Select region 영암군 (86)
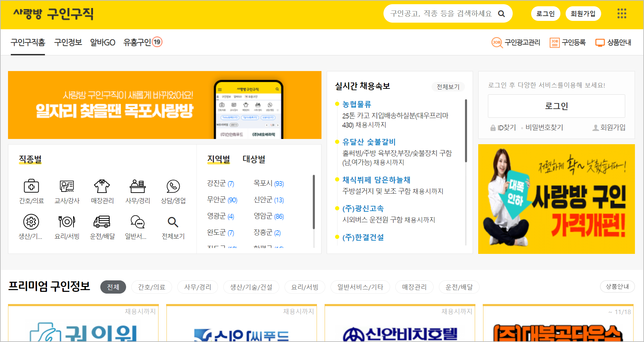Image resolution: width=644 pixels, height=342 pixels. [x=269, y=216]
